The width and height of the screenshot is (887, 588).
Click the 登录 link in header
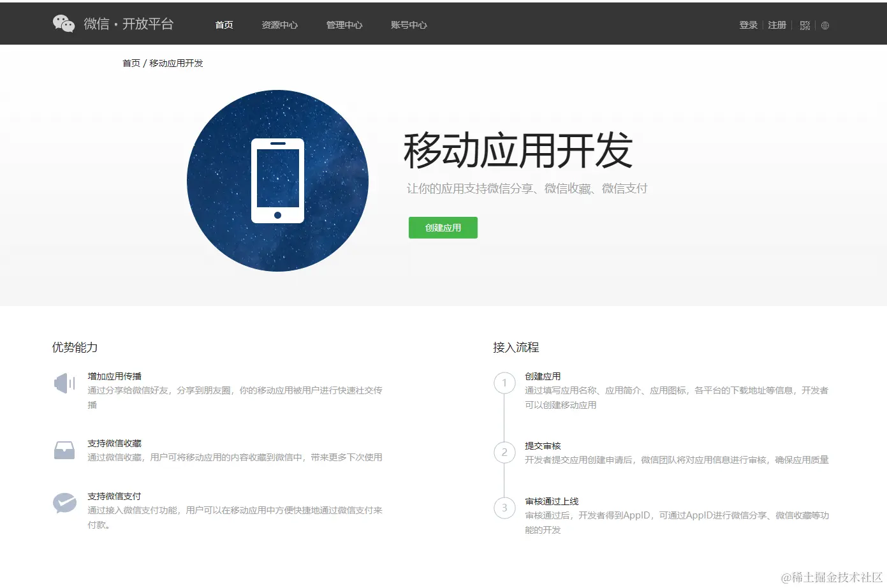click(x=748, y=25)
